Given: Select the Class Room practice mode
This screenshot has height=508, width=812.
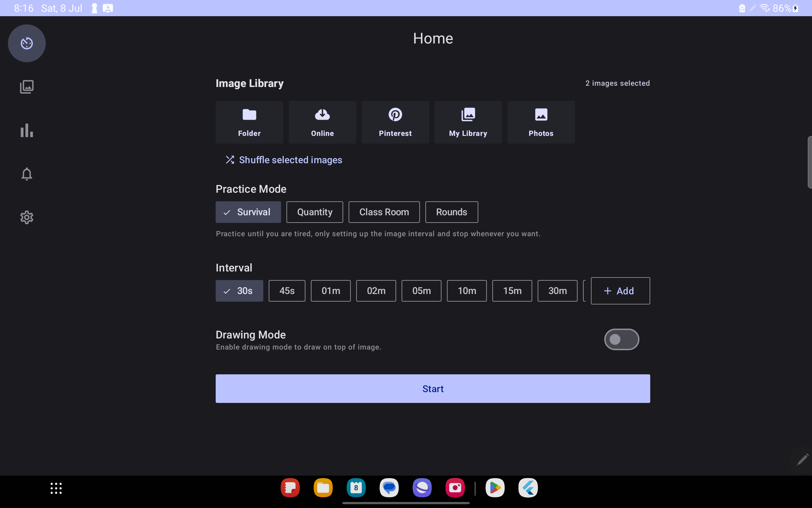Looking at the screenshot, I should coord(384,212).
